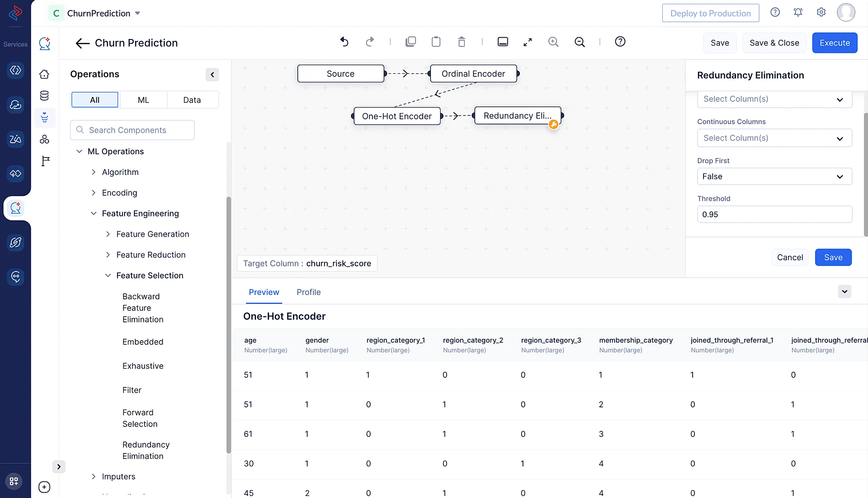Select the ML operations filter
This screenshot has height=498, width=868.
[x=143, y=100]
